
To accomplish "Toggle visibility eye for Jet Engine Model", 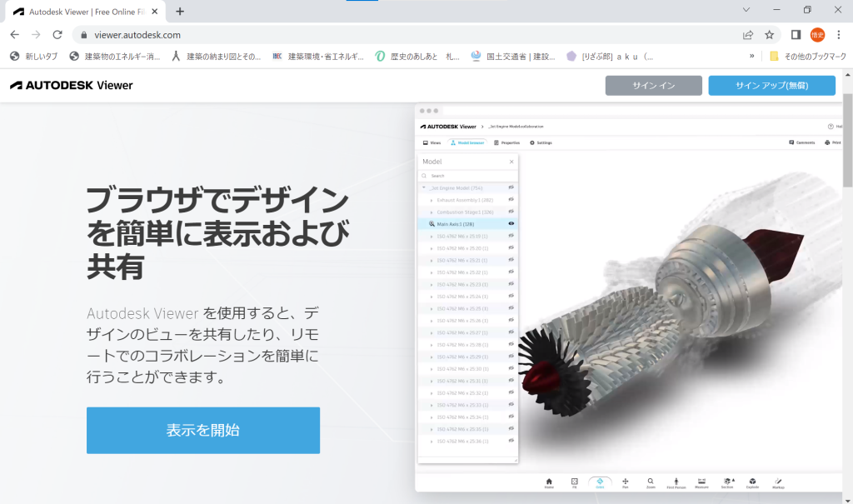I will tap(511, 187).
